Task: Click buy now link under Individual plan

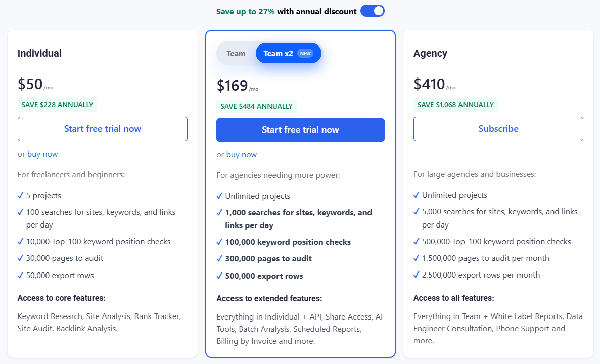Action: tap(42, 154)
